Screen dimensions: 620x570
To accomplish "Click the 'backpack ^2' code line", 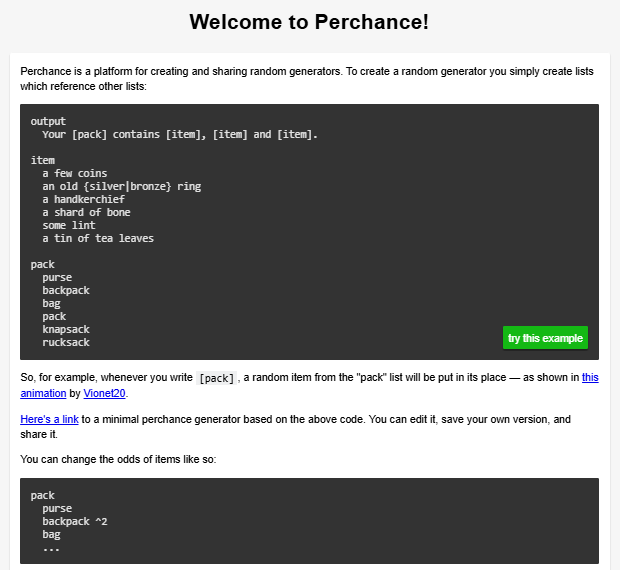I will point(75,521).
